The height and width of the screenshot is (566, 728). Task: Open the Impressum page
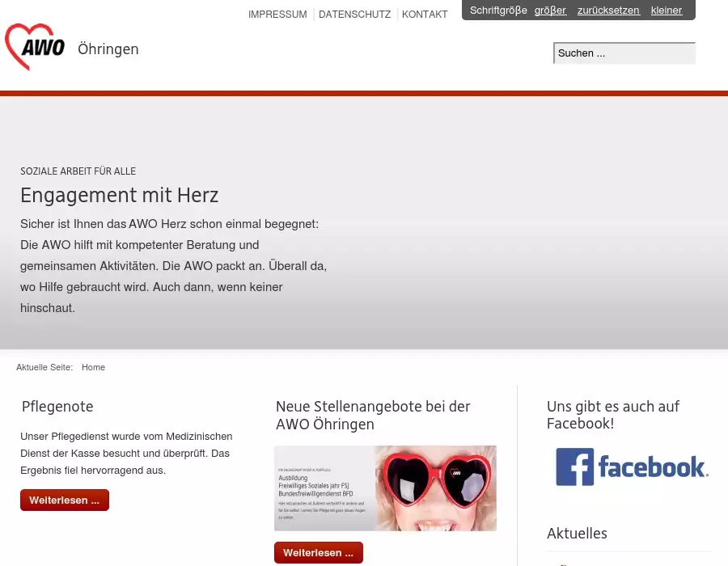point(277,15)
